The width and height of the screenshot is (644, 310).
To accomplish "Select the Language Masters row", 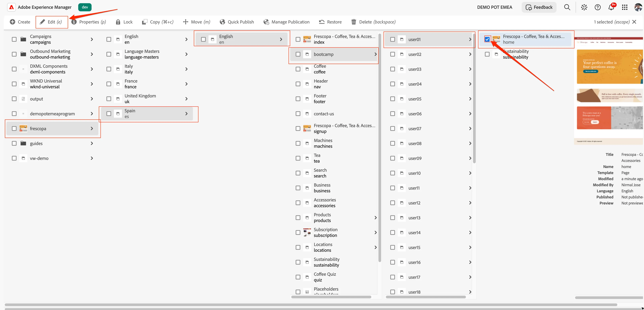I will click(147, 54).
